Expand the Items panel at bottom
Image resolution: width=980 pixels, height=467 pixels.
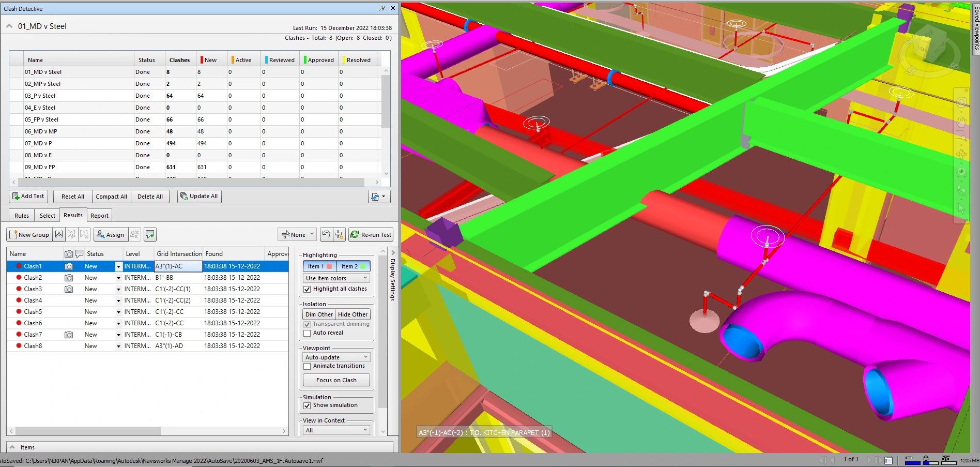(12, 447)
